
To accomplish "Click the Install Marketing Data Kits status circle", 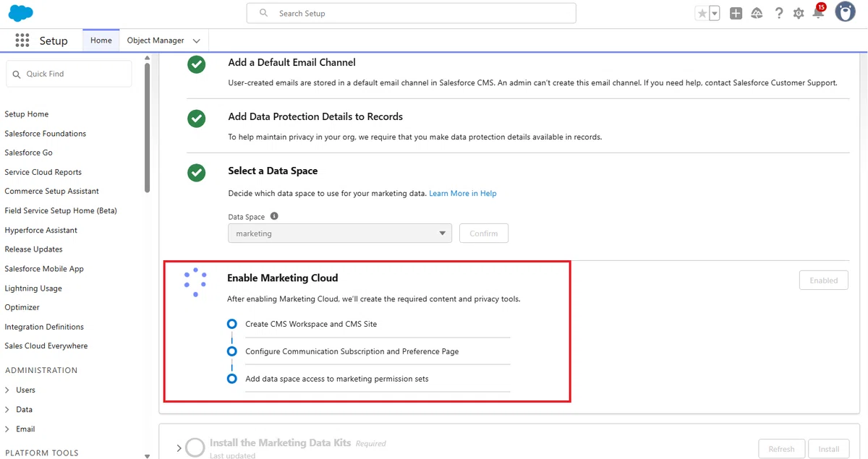I will click(195, 447).
